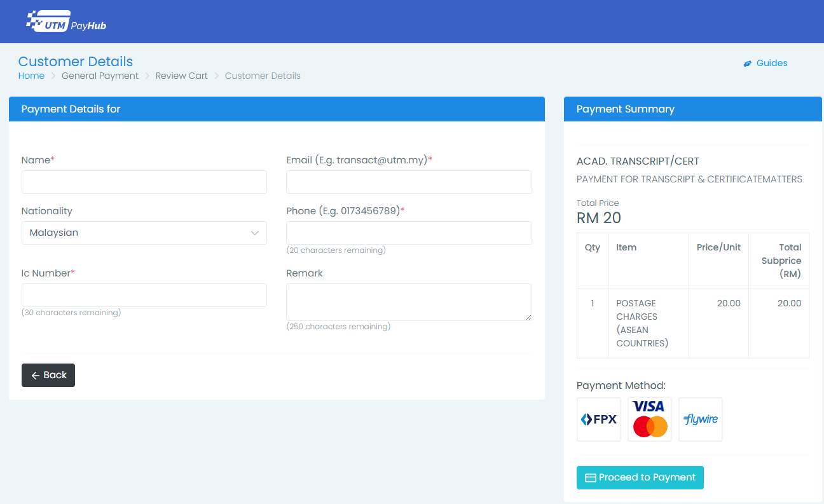
Task: Choose the Visa Mastercard payment icon
Action: [649, 419]
